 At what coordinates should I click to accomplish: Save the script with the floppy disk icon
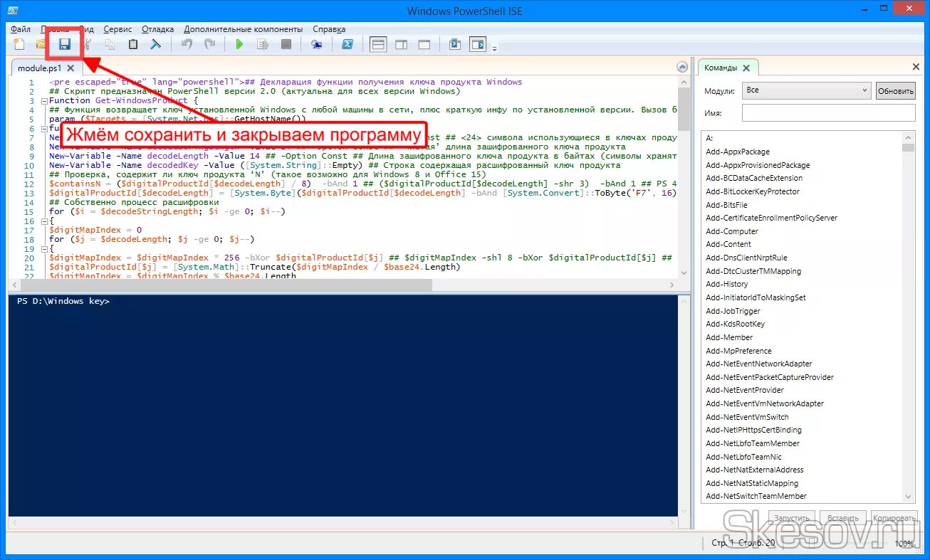(x=65, y=44)
